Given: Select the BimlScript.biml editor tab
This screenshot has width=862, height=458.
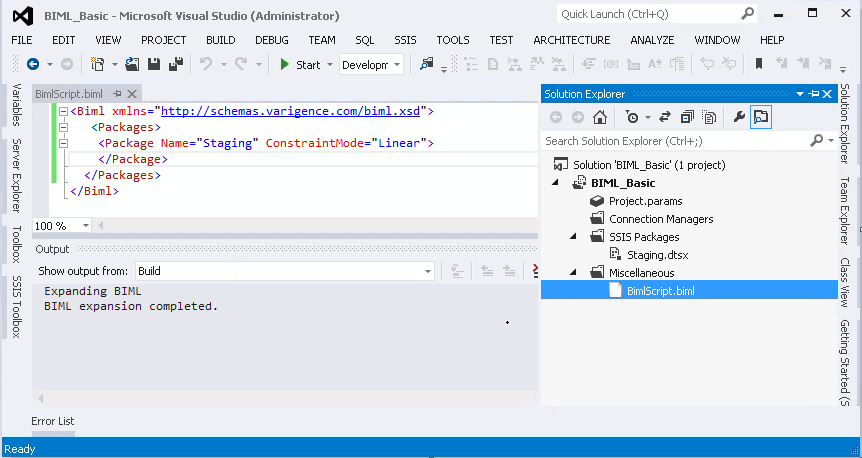Looking at the screenshot, I should [69, 94].
